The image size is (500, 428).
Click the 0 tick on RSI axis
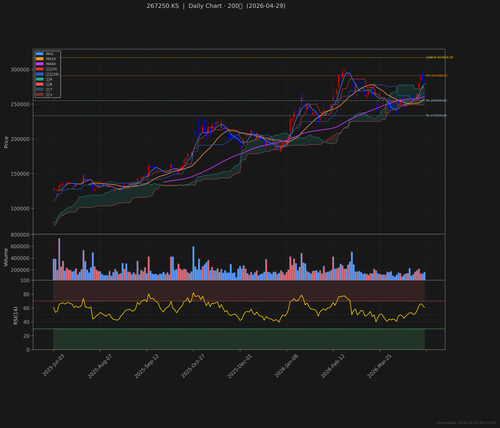(28, 350)
